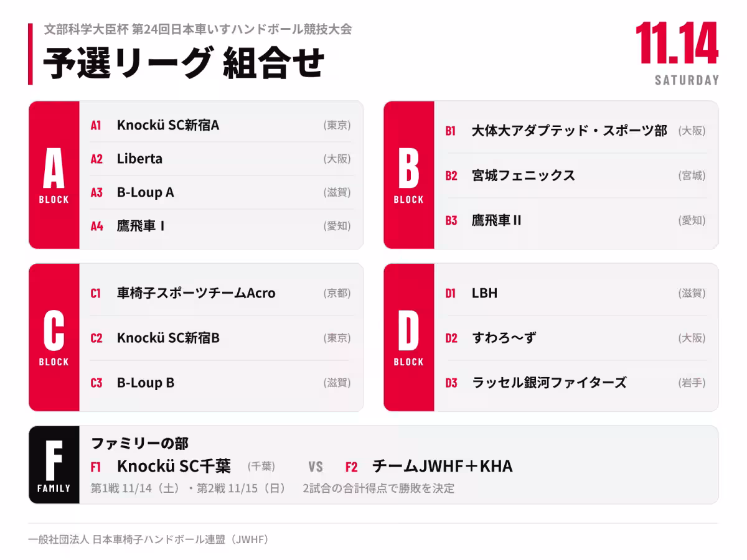Select the B3 鷹飛車 II entry
This screenshot has height=560, width=747.
[576, 220]
